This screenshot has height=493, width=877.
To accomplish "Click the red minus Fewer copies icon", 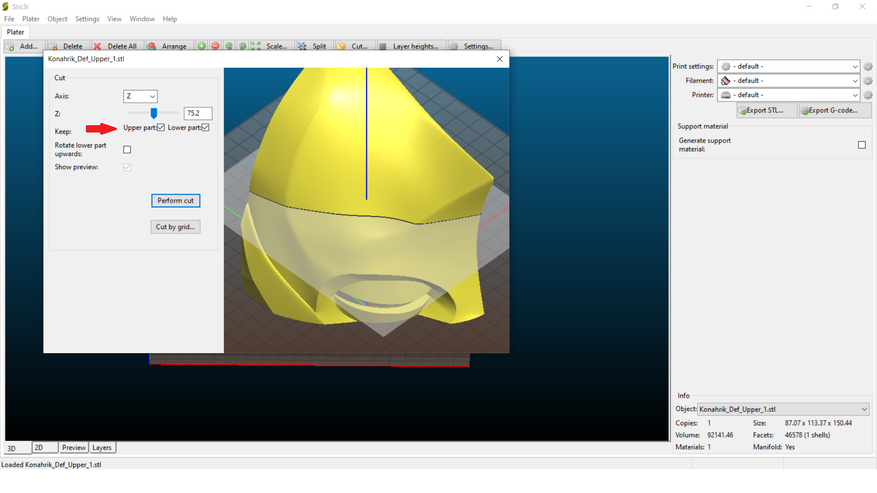I will click(x=215, y=46).
